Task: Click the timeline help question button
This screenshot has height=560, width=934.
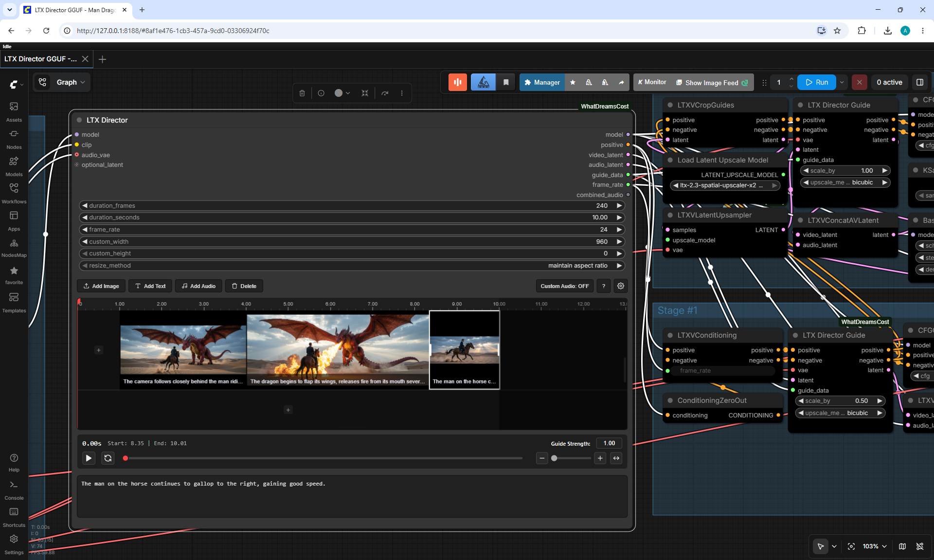Action: pos(604,286)
